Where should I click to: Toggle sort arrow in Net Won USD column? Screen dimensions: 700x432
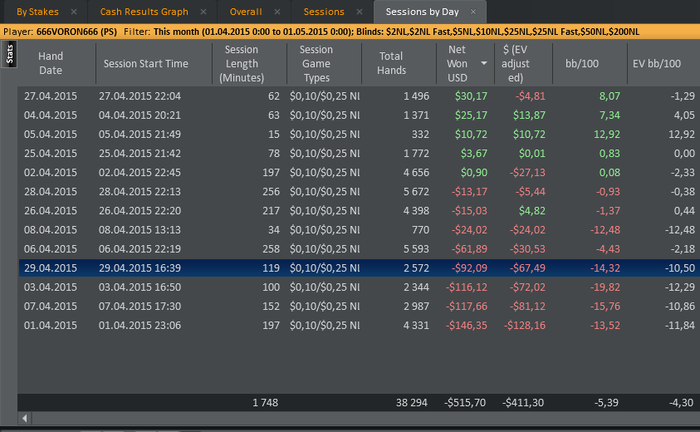(485, 63)
